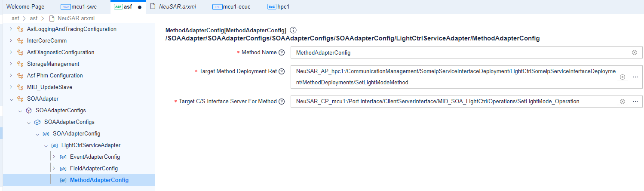Collapse the SOAAdapter tree node

tap(11, 99)
